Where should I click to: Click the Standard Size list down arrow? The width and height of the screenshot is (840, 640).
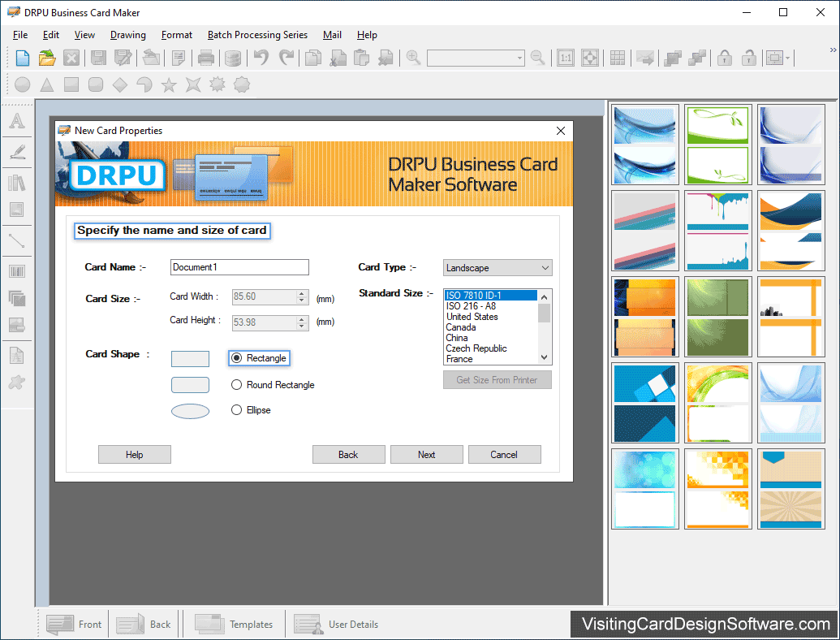(x=545, y=357)
